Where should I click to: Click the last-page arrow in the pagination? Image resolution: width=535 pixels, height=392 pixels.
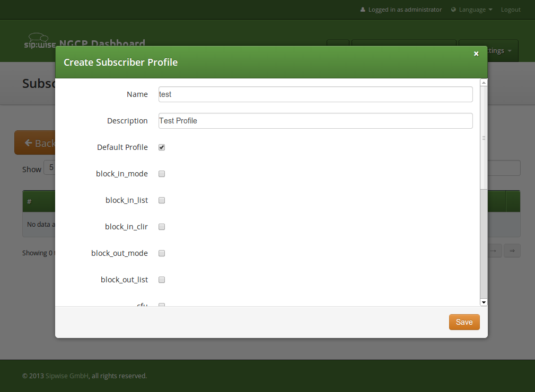pos(512,251)
